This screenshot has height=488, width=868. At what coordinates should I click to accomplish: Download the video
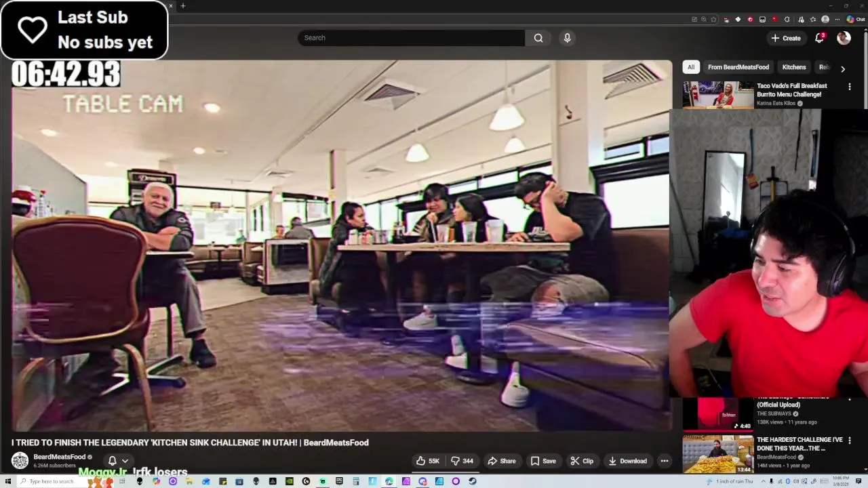pyautogui.click(x=627, y=461)
